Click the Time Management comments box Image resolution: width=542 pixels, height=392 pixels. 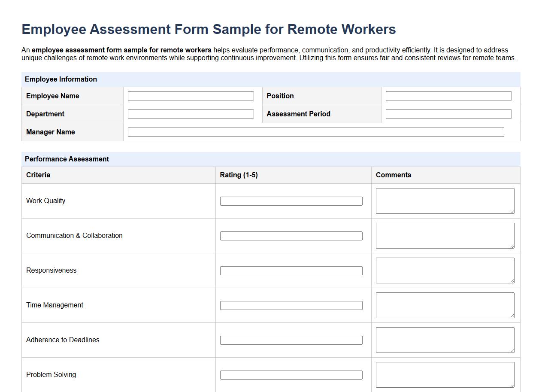pos(445,305)
